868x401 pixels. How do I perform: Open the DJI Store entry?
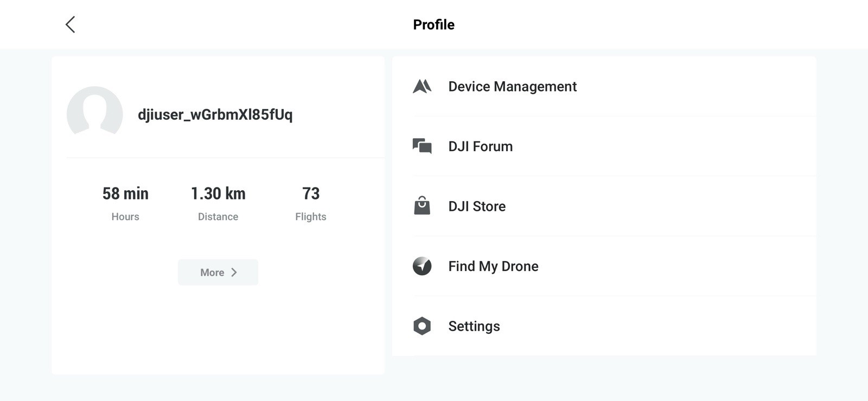[x=604, y=206]
